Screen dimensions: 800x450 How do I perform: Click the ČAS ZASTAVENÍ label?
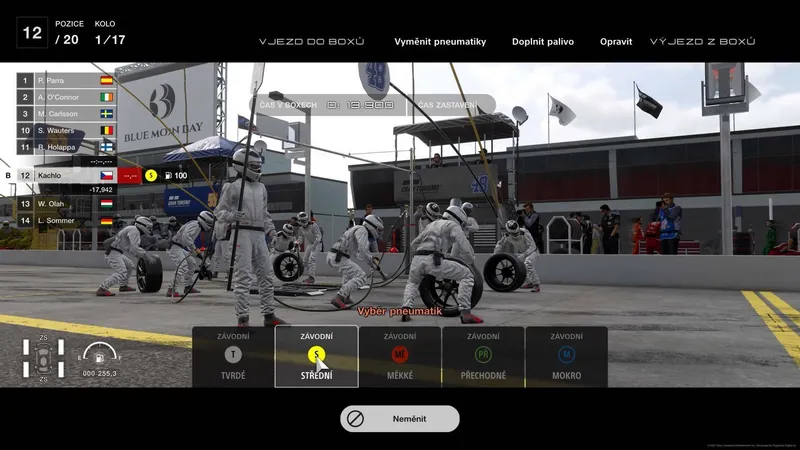[447, 105]
